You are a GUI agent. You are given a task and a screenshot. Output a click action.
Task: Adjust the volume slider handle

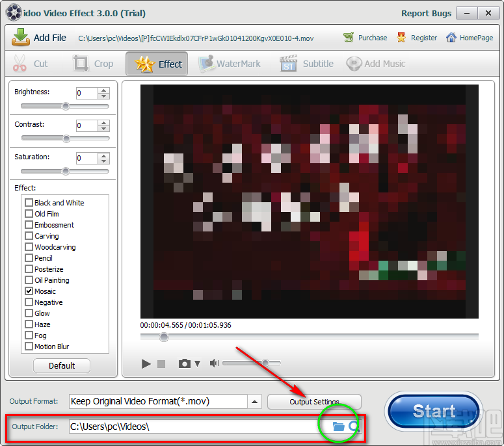[x=265, y=363]
